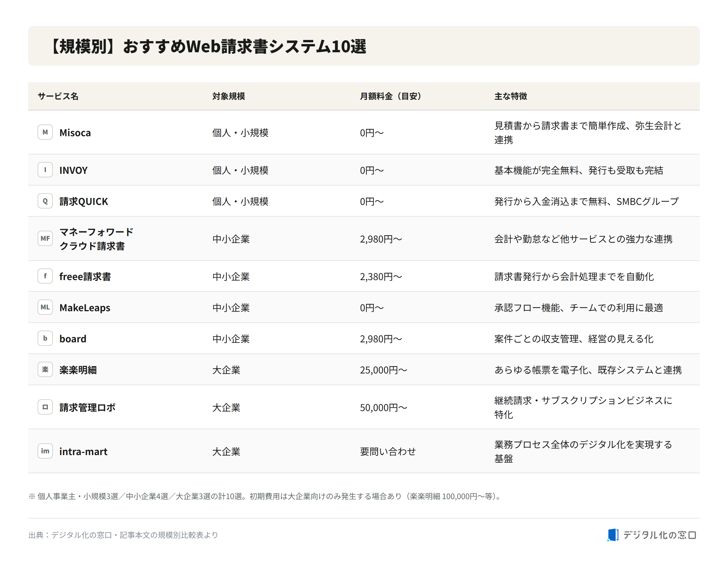Select the service name 'Misoca'
Viewport: 728px width, 569px height.
(x=75, y=133)
